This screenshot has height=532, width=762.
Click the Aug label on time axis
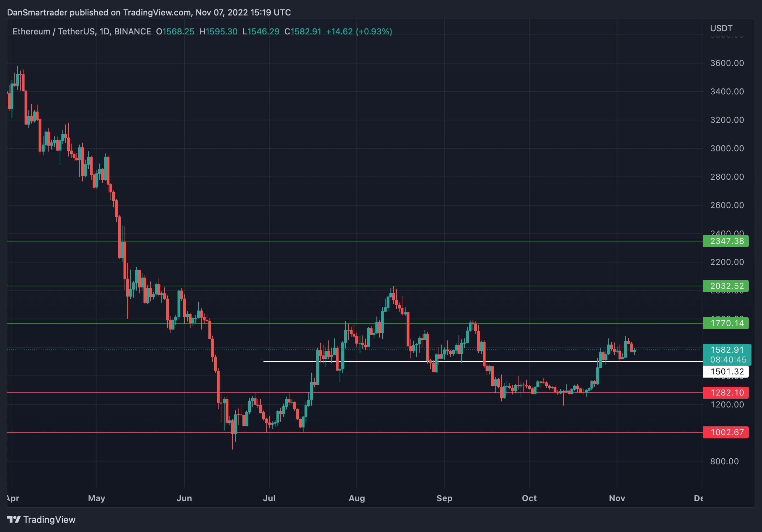[x=357, y=498]
